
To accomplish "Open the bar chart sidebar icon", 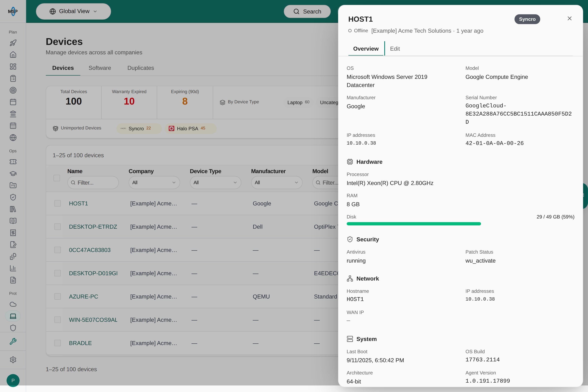I will pos(13,268).
